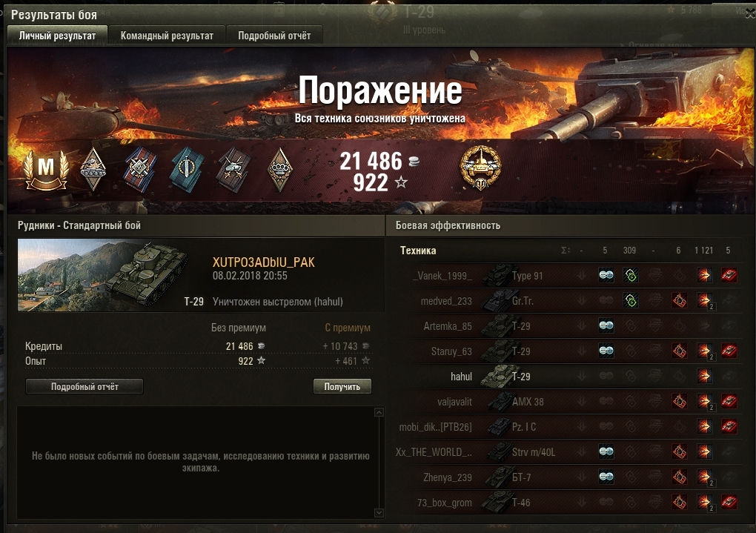
Task: Click the kill icon in valjavalit row
Action: [729, 401]
